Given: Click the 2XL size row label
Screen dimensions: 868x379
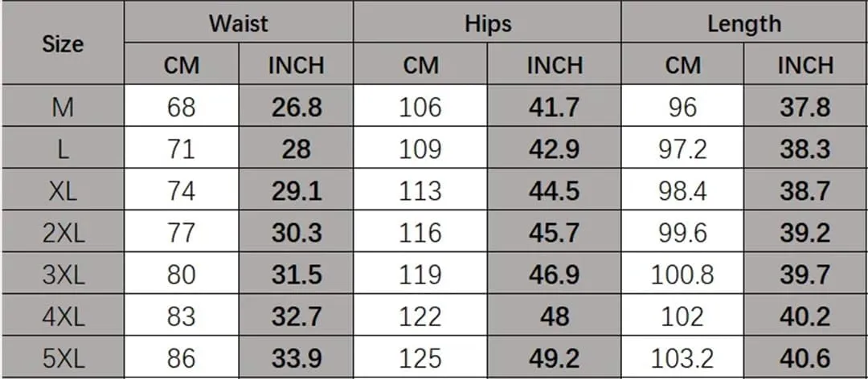Looking at the screenshot, I should (x=63, y=232).
